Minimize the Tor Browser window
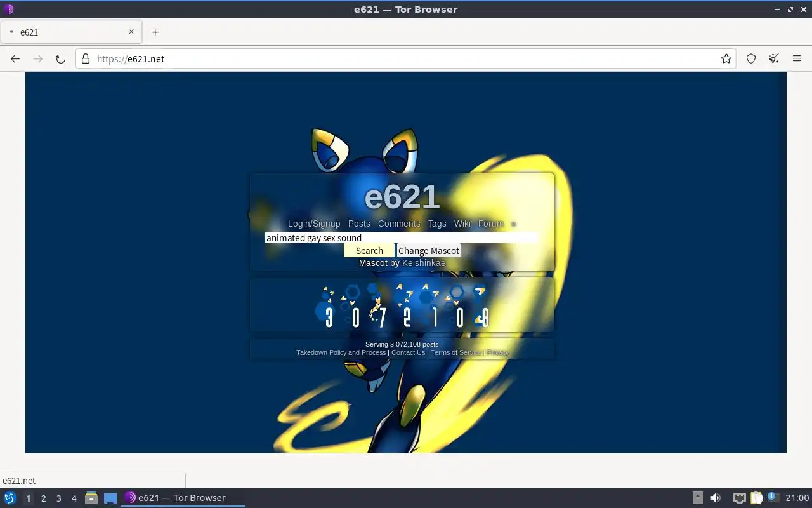 coord(777,10)
